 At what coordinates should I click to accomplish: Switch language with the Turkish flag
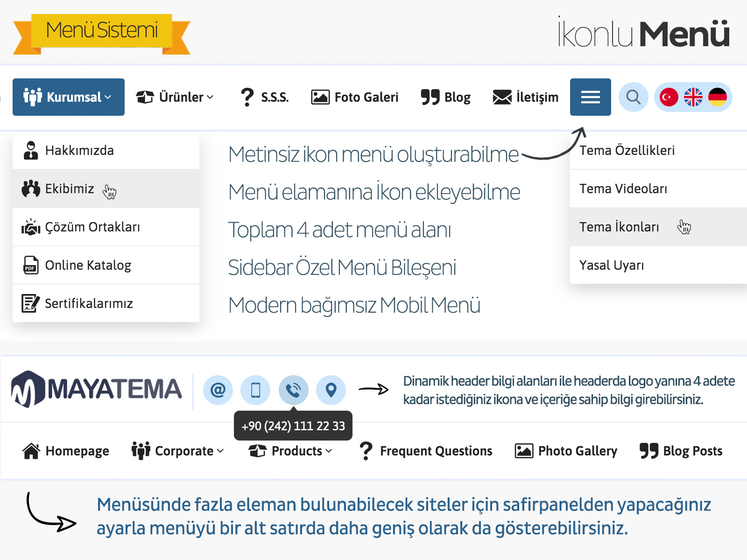click(x=669, y=97)
